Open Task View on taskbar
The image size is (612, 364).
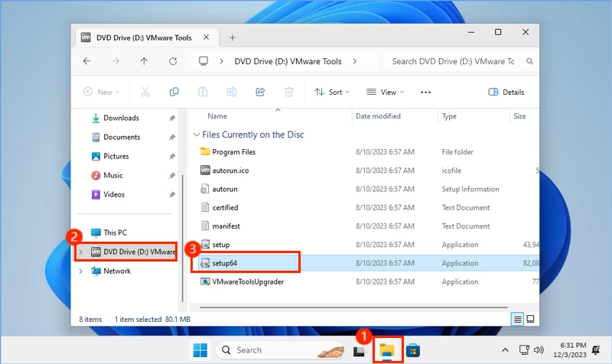360,351
